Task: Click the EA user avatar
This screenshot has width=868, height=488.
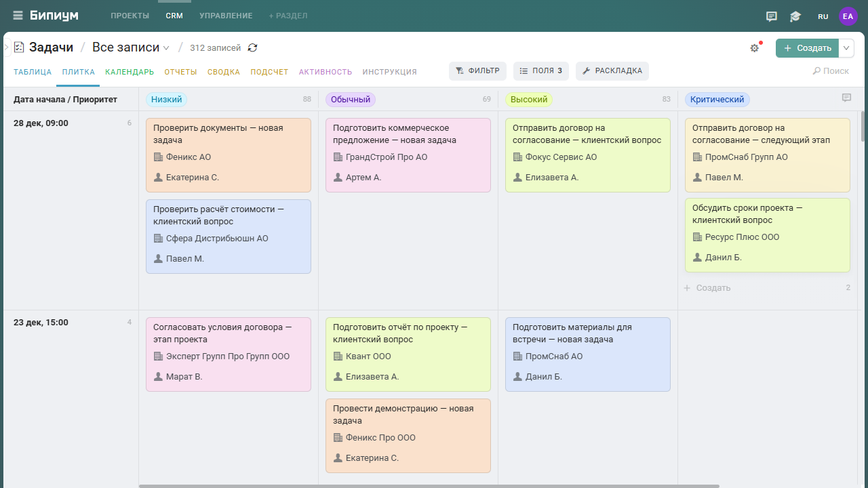Action: pos(848,16)
